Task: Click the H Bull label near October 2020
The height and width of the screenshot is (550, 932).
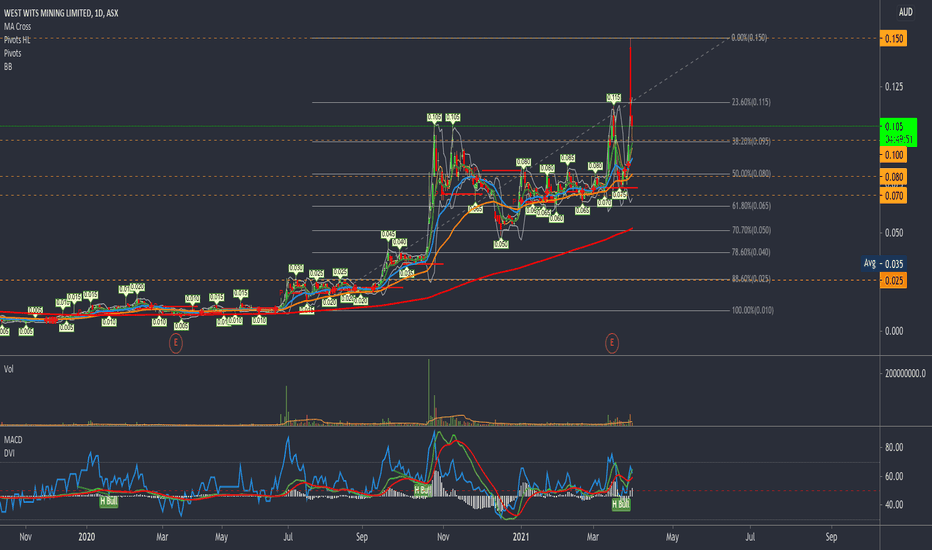Action: [422, 490]
